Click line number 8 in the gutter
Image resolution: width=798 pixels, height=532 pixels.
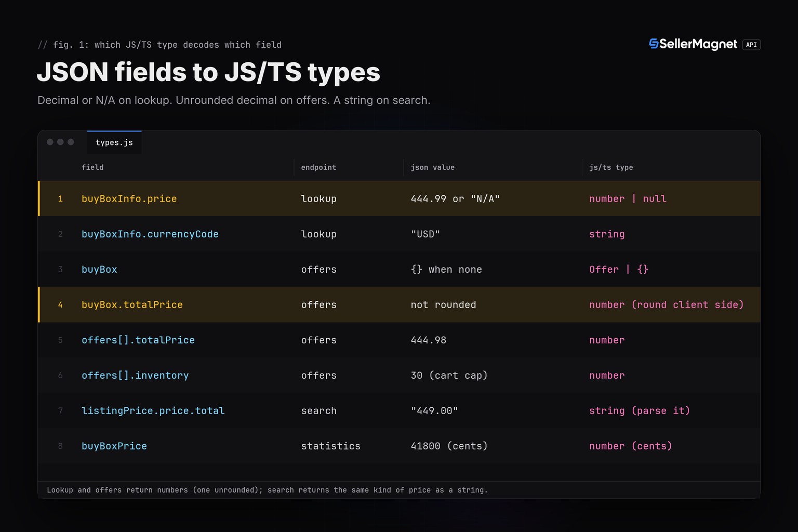coord(60,446)
